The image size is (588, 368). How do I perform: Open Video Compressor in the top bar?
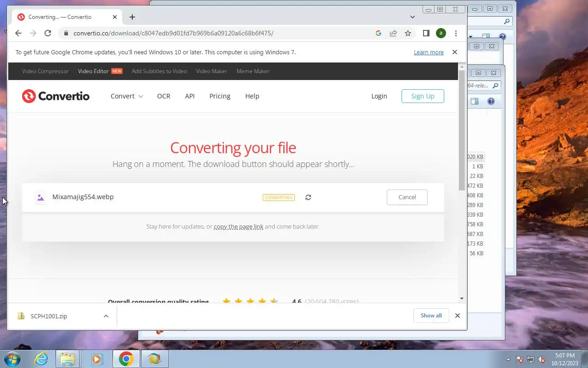(x=45, y=71)
